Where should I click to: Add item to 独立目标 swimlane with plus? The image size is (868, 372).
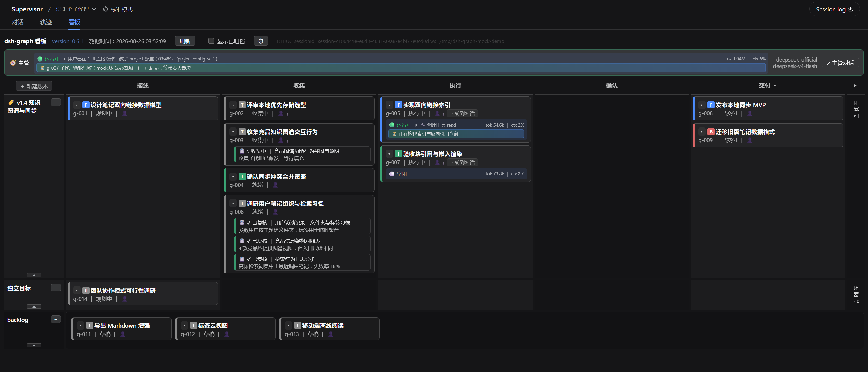56,288
